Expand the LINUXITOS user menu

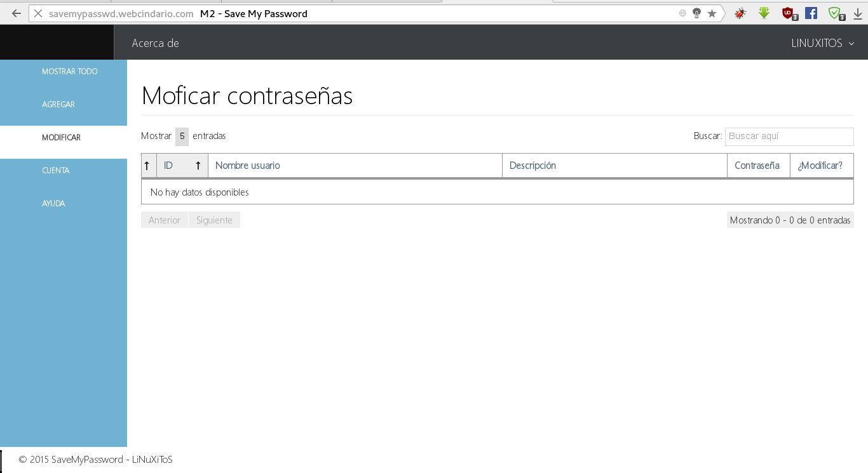click(823, 43)
